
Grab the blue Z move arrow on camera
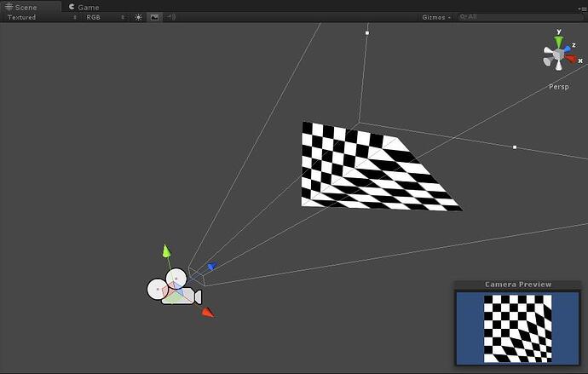[x=212, y=266]
